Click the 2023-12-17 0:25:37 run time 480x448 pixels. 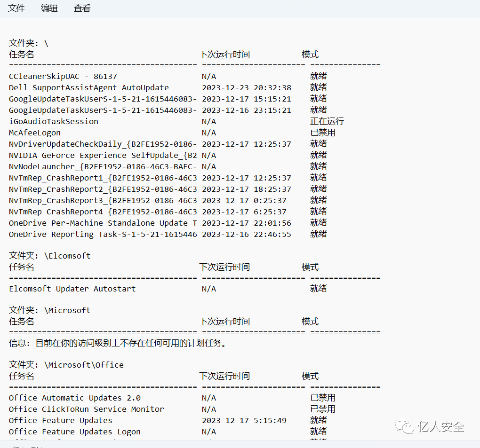[244, 201]
